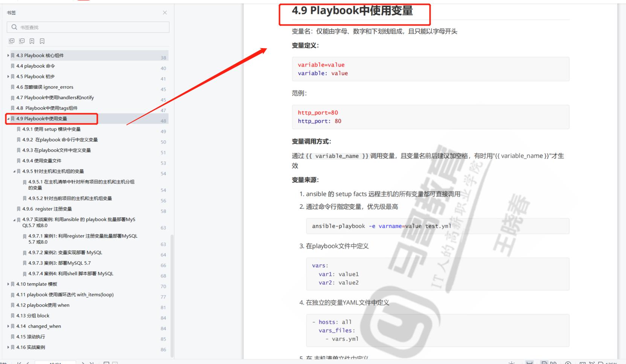Click the 范例: label in the document

pos(299,93)
